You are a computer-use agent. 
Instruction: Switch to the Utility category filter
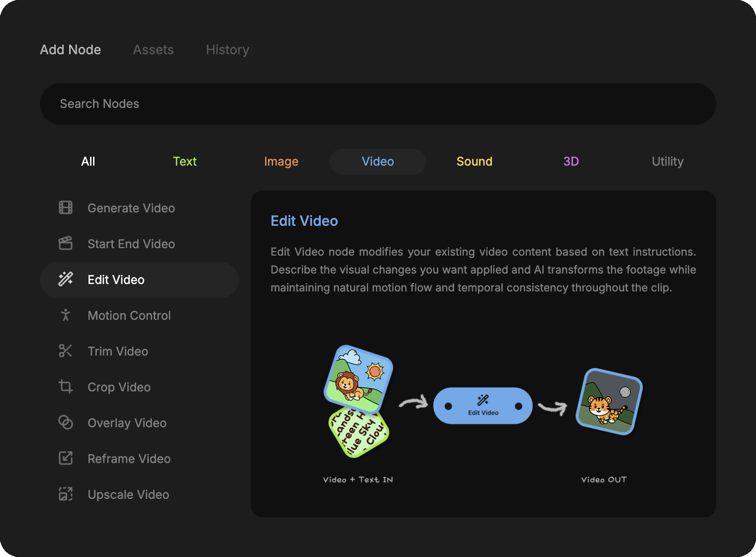tap(667, 162)
